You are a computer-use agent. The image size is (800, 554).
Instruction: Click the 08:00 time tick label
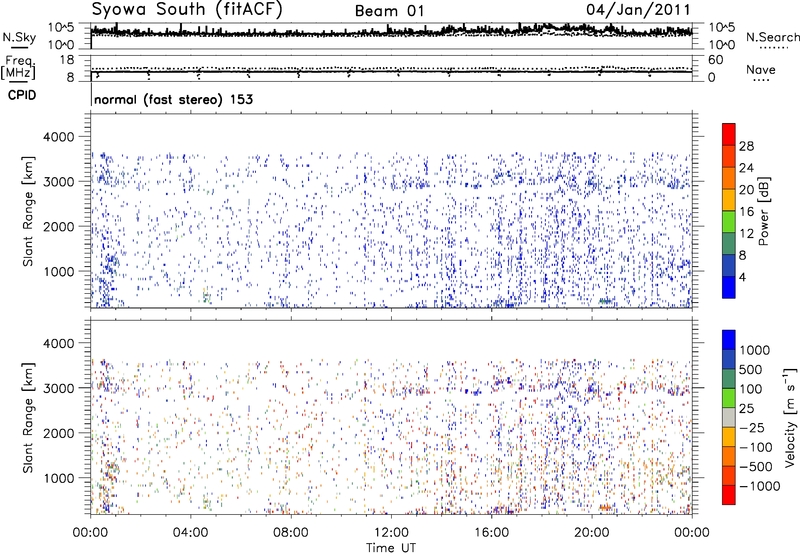coord(291,533)
